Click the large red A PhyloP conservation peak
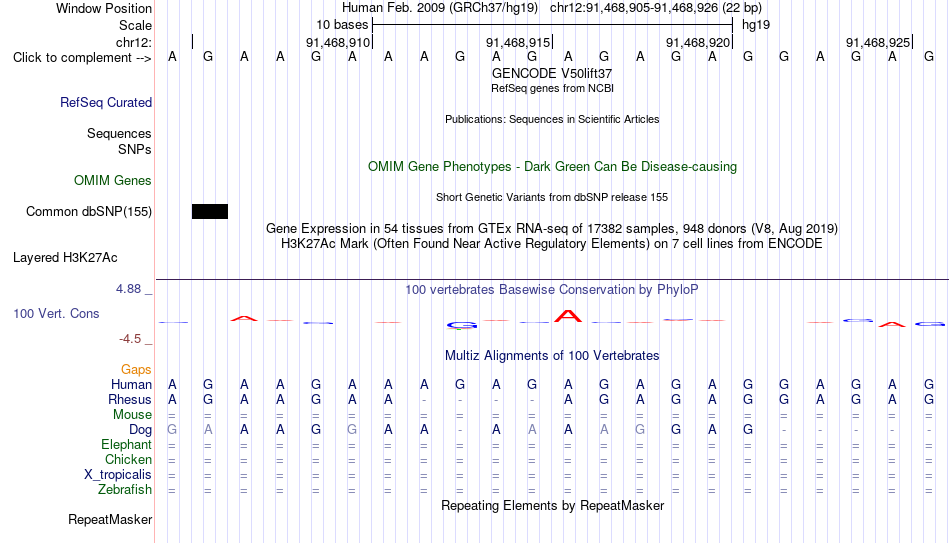Screen dimensions: 950x543 [568, 316]
